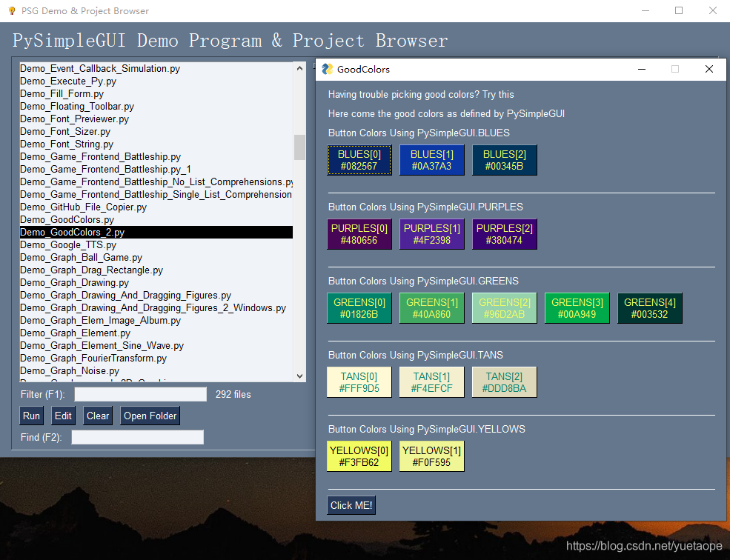Select Demo_Game_Frontend_Battleship.py in the list
Screen dimensions: 730x560
pyautogui.click(x=156, y=156)
